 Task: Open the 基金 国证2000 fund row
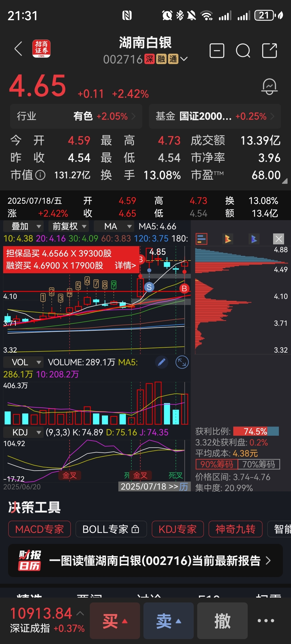[215, 116]
